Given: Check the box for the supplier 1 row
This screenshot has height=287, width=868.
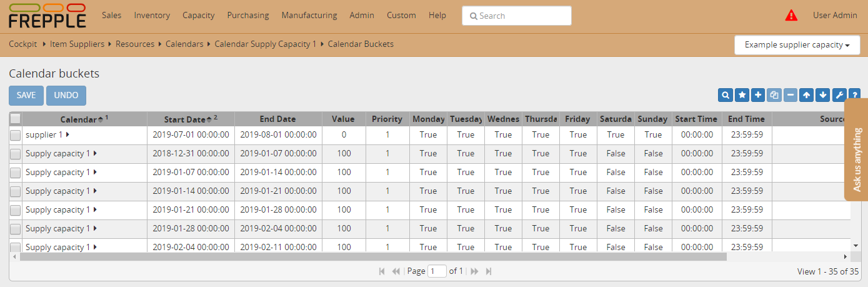Looking at the screenshot, I should [16, 135].
